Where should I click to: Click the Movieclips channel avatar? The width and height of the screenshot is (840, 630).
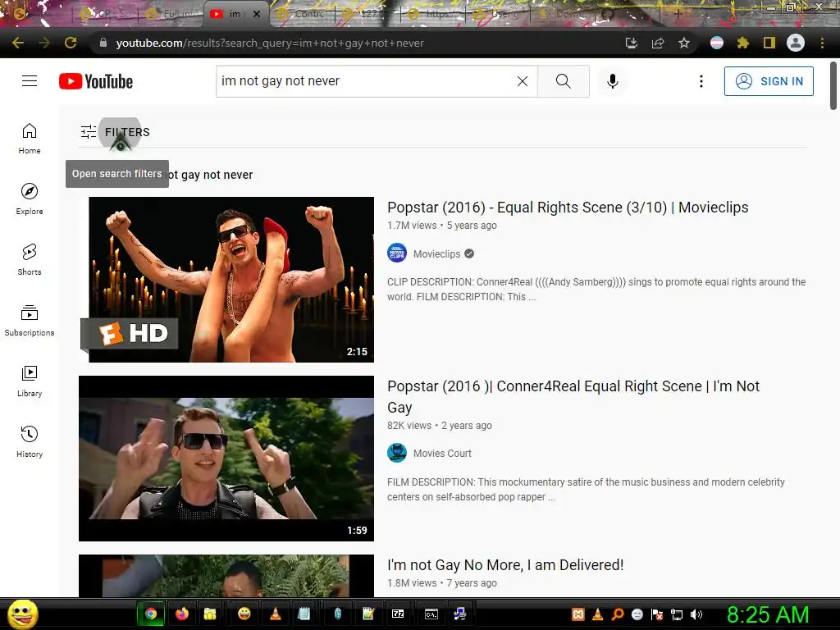397,253
